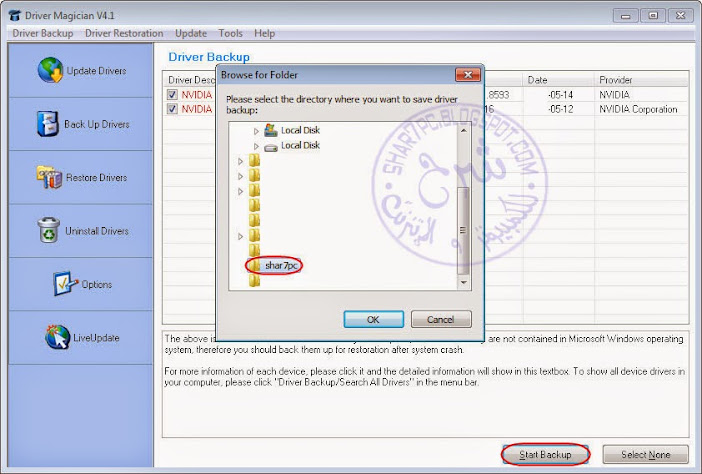The width and height of the screenshot is (702, 474).
Task: Click the Back Up Drivers cabinet icon
Action: pyautogui.click(x=47, y=124)
